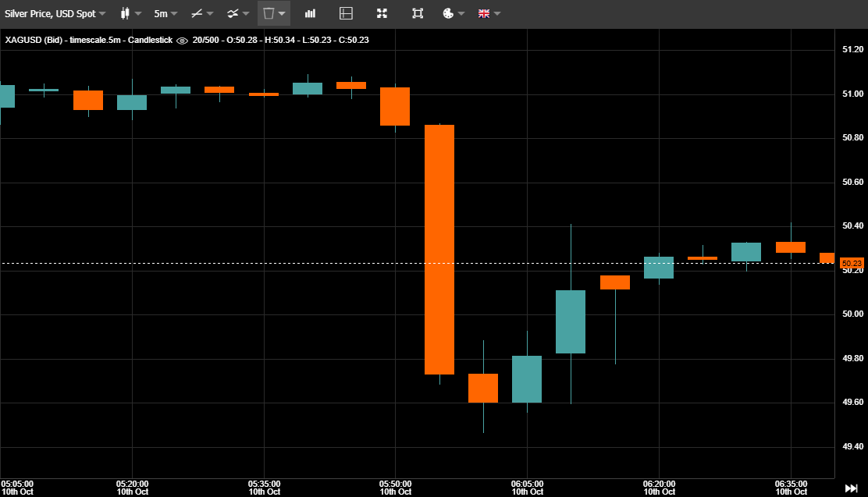Viewport: 868px width, 497px height.
Task: Click the 51.20 price axis label
Action: [852, 49]
